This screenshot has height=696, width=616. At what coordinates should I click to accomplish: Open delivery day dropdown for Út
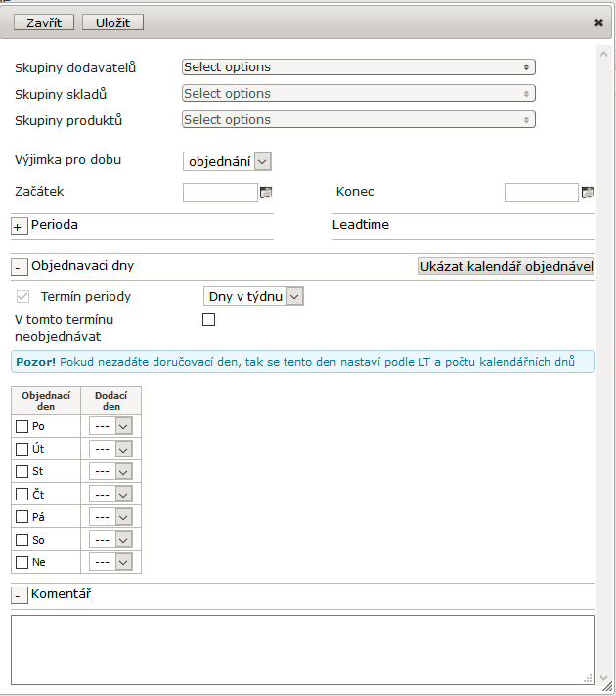pos(110,450)
